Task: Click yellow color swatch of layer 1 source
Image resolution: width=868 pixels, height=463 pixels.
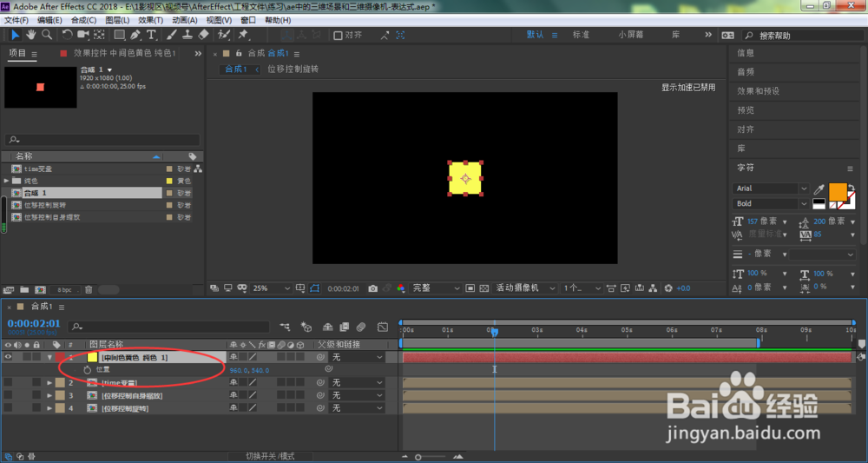Action: click(x=93, y=358)
